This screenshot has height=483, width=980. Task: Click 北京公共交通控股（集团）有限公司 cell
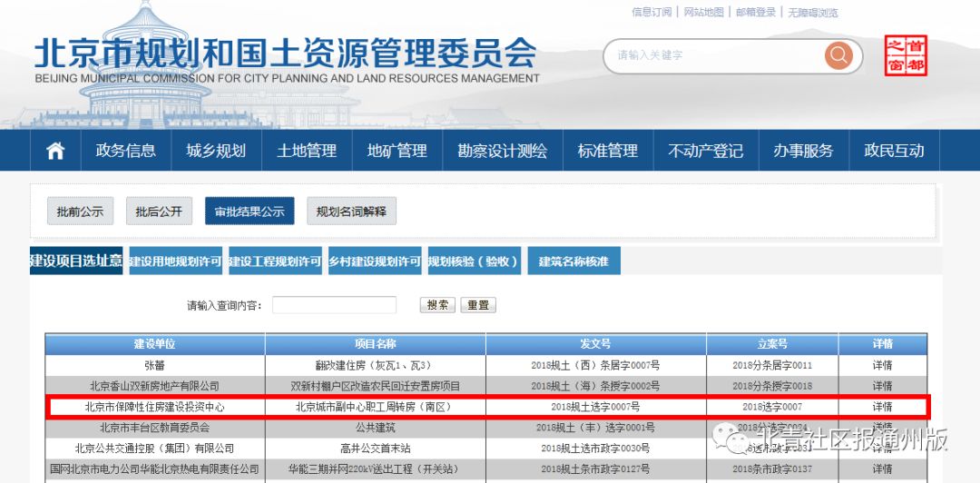[155, 448]
